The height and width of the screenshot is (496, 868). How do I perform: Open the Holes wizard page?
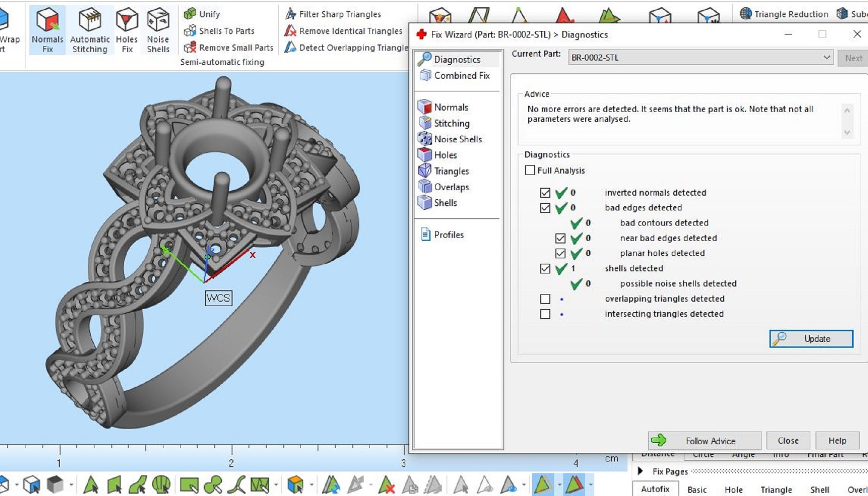[438, 155]
